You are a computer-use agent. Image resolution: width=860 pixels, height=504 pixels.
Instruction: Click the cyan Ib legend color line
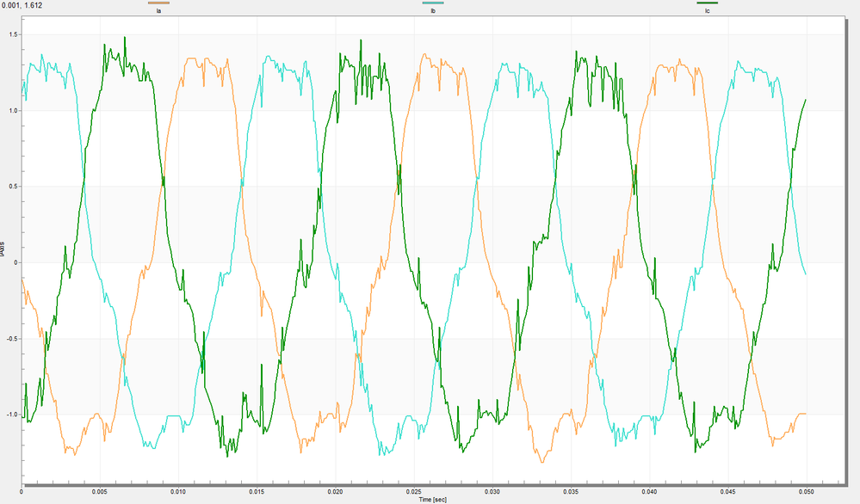point(433,3)
